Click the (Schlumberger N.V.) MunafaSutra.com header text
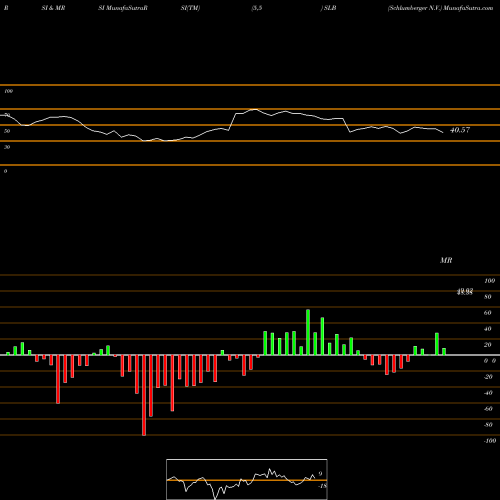 point(440,8)
